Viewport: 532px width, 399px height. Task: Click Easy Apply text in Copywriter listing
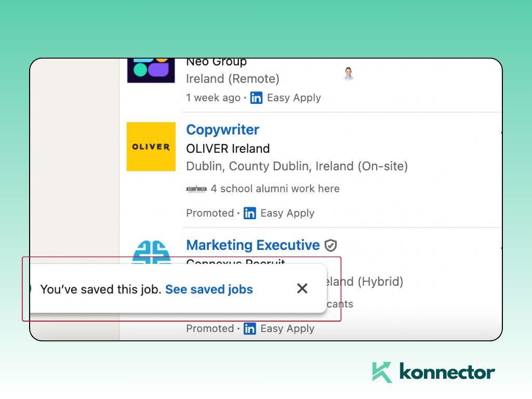(x=287, y=214)
